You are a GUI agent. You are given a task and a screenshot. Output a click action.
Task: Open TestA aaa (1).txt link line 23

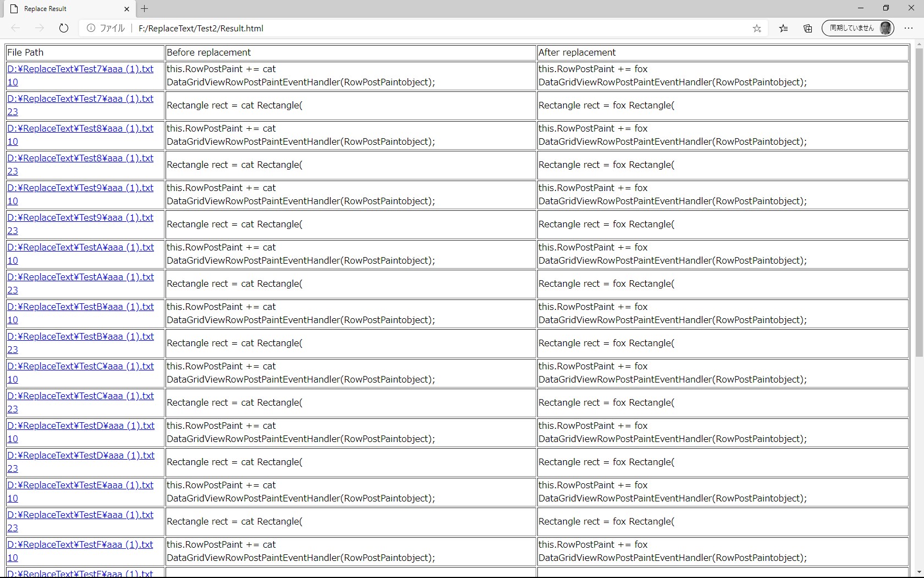pos(80,283)
